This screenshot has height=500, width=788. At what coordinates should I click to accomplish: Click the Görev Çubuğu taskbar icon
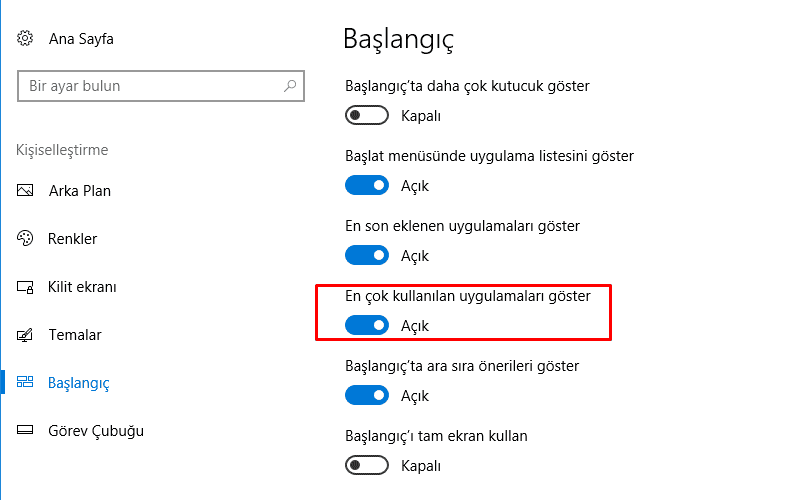point(26,431)
